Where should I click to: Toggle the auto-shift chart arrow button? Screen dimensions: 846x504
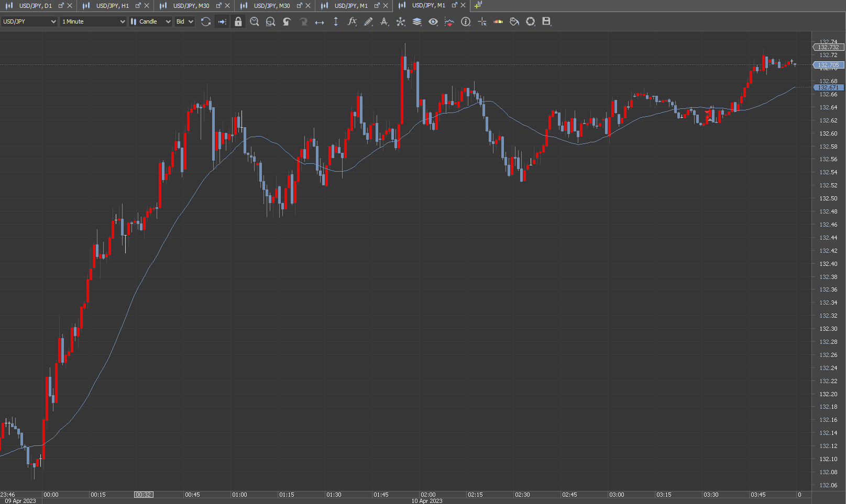222,21
